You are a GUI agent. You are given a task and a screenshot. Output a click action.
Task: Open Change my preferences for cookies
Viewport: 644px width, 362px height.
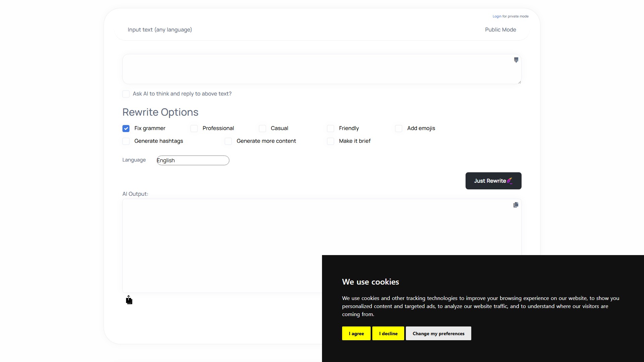coord(438,334)
